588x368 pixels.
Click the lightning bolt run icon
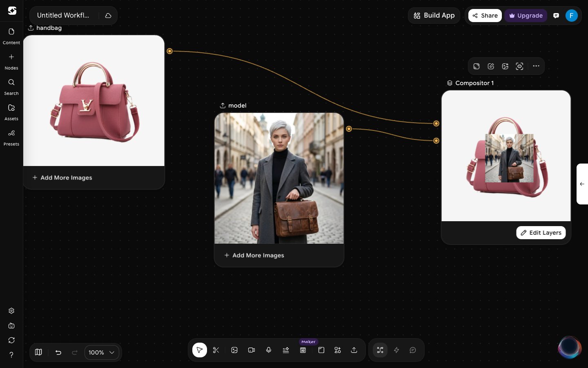(396, 350)
